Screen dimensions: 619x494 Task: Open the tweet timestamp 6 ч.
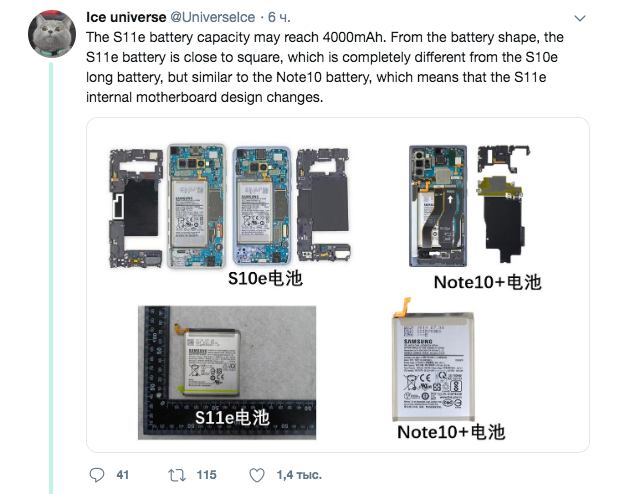(x=279, y=17)
